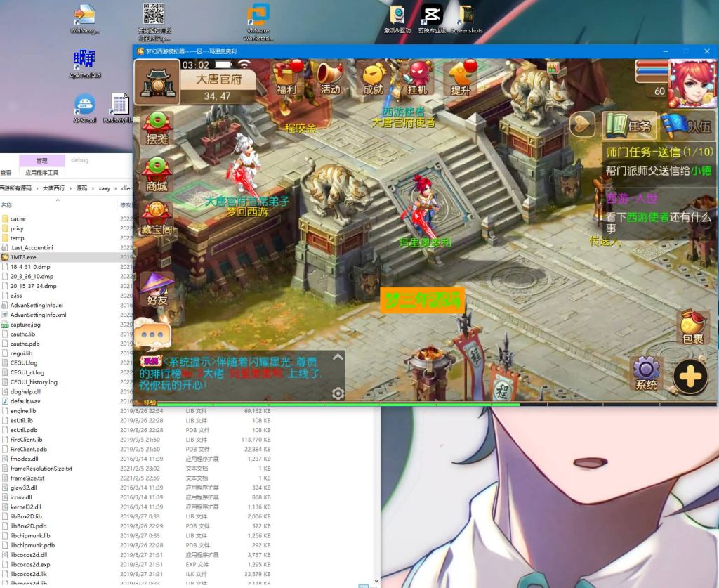Screen dimensions: 719x588
Task: Open the 包裹 inventory bag icon
Action: point(692,327)
